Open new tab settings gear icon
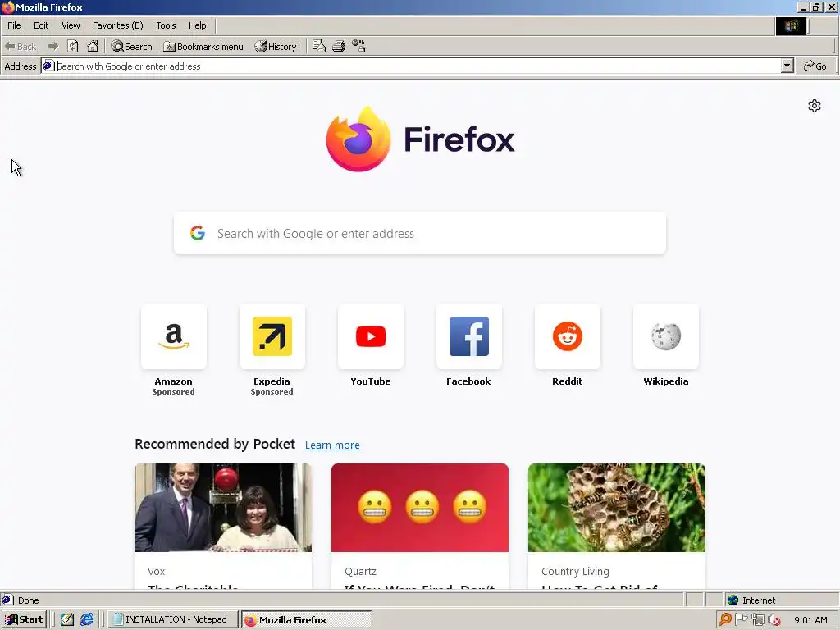Viewport: 840px width, 630px height. (x=815, y=106)
